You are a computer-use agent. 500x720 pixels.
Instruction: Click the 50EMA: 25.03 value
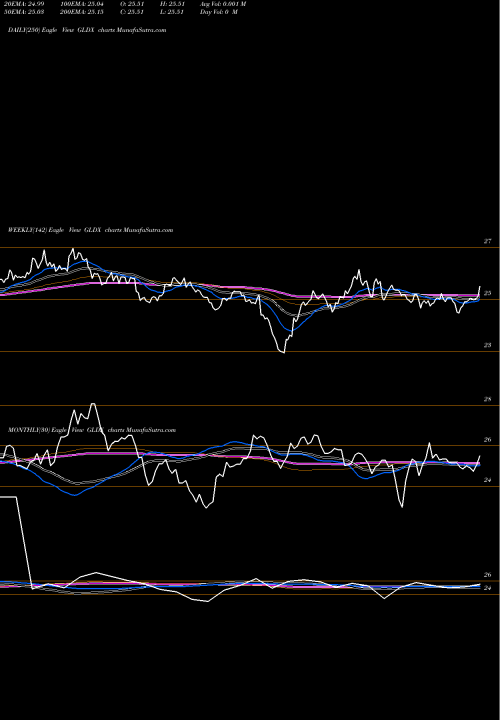[24, 12]
